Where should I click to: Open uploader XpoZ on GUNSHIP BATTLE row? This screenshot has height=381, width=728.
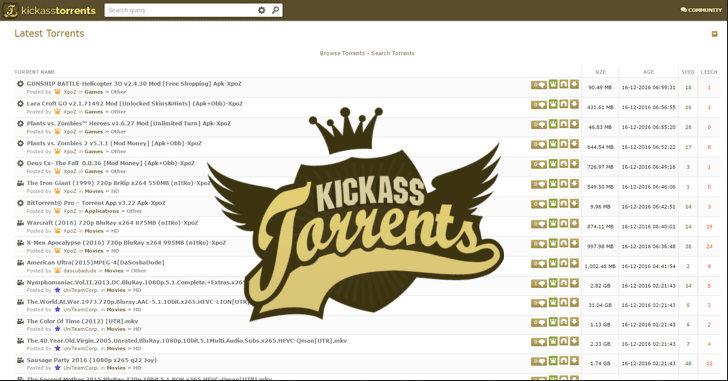coord(70,92)
